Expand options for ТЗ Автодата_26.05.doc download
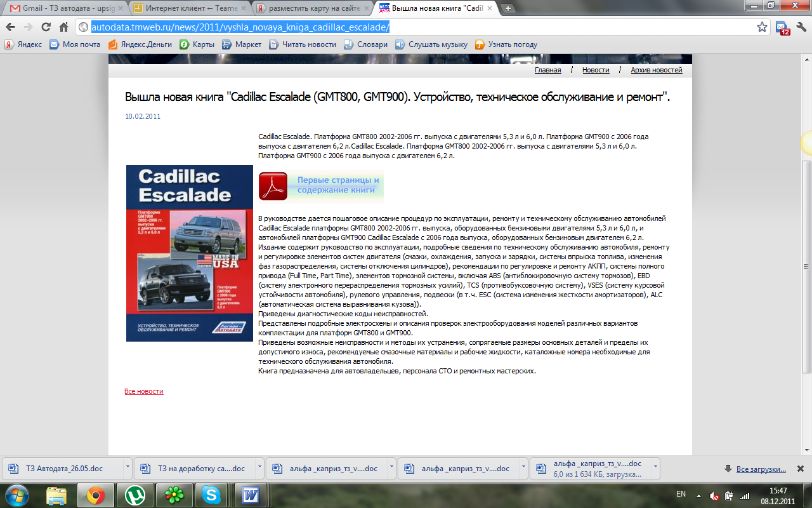 pyautogui.click(x=128, y=469)
